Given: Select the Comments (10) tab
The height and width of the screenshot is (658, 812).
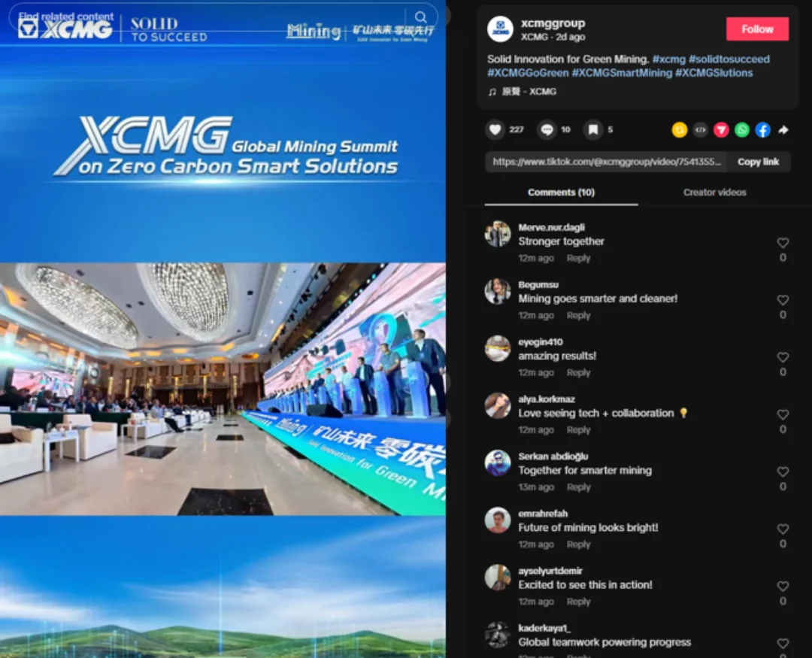Looking at the screenshot, I should coord(562,193).
